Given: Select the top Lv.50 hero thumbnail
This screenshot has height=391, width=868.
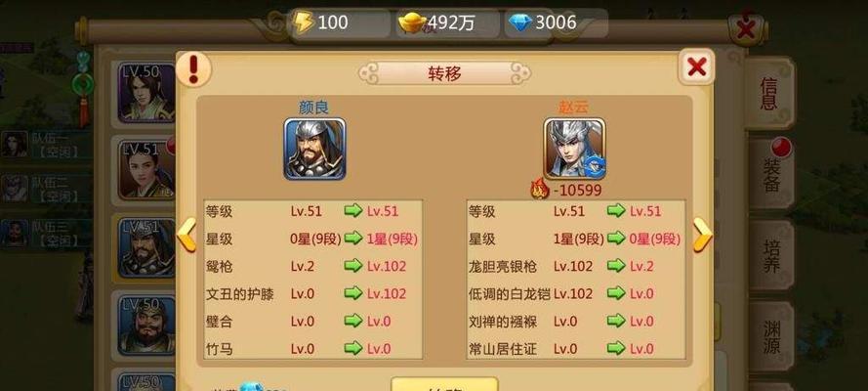Looking at the screenshot, I should pos(146,93).
